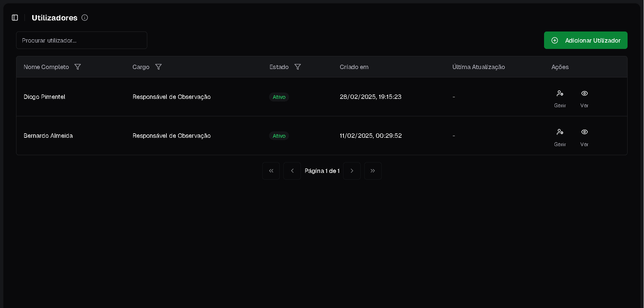Image resolution: width=644 pixels, height=308 pixels.
Task: Focus the Procurar utilizador search field
Action: (82, 40)
